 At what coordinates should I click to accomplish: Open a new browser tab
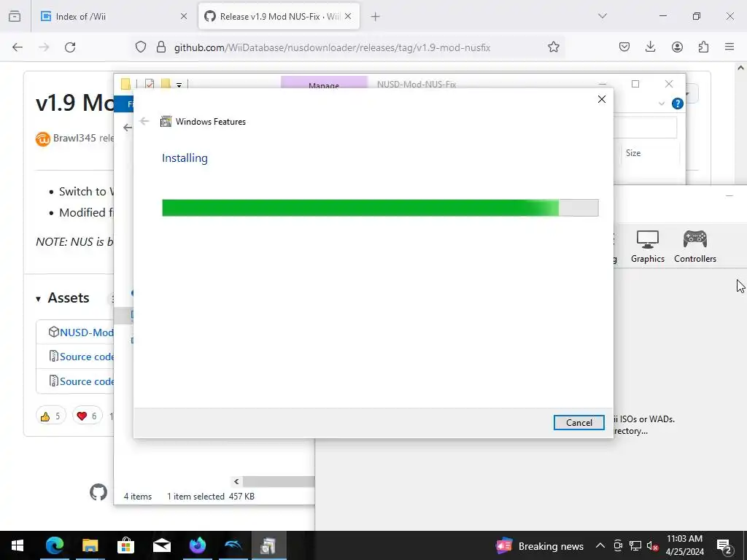tap(376, 17)
